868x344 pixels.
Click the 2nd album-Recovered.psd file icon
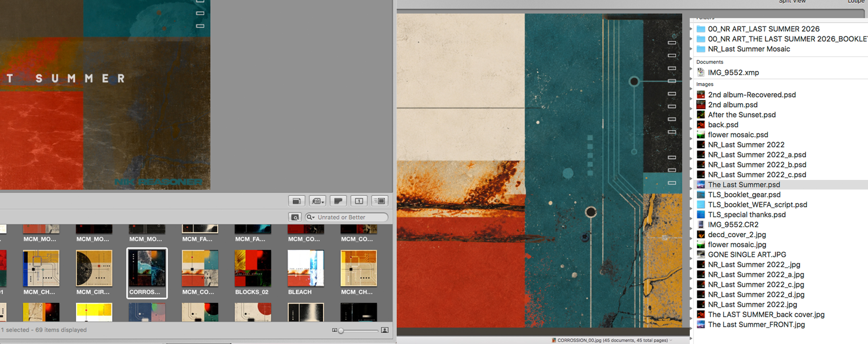click(x=701, y=94)
